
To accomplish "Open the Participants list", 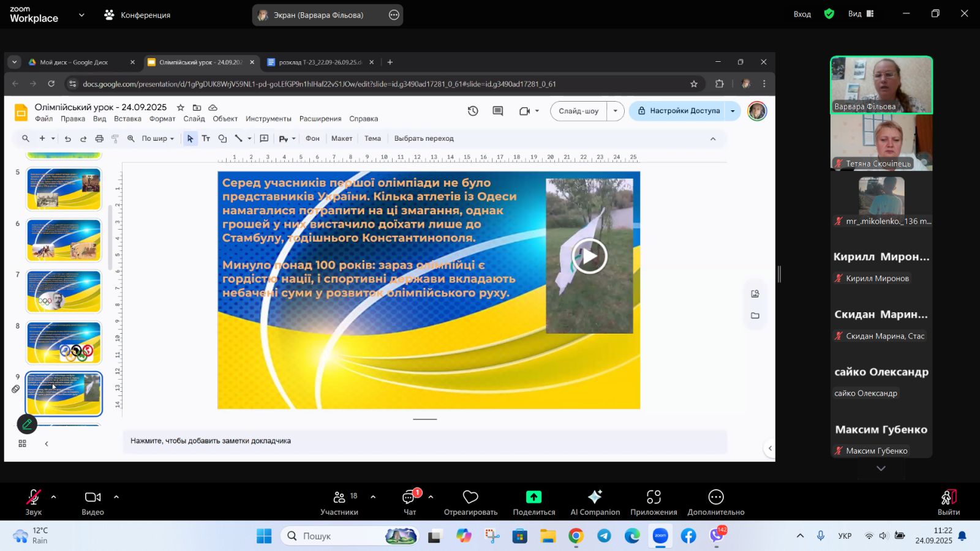I will (339, 498).
